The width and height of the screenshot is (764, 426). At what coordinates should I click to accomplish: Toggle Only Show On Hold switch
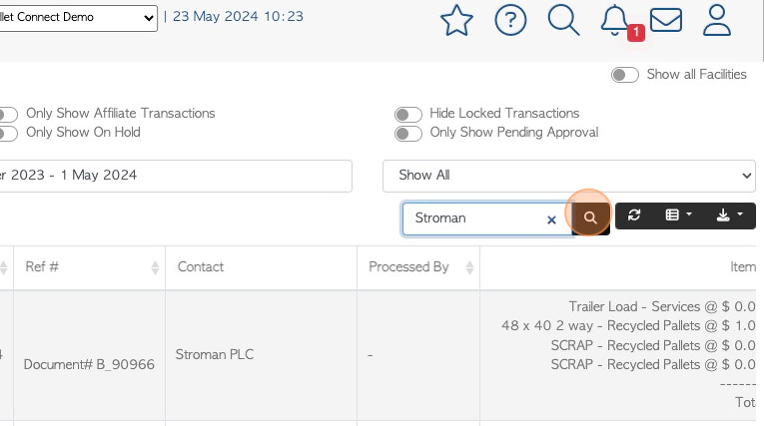8,134
